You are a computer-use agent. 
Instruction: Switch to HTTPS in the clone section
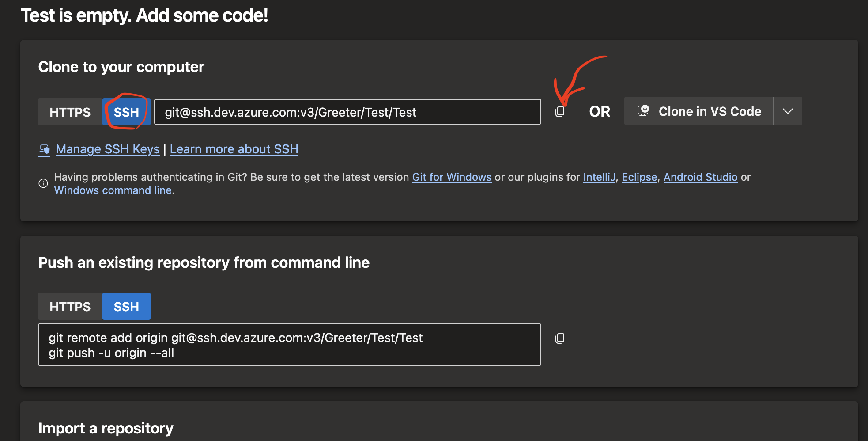(x=70, y=112)
